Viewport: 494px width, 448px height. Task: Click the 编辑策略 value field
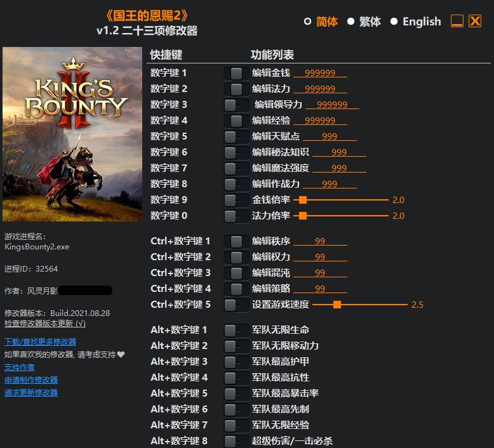tap(320, 289)
